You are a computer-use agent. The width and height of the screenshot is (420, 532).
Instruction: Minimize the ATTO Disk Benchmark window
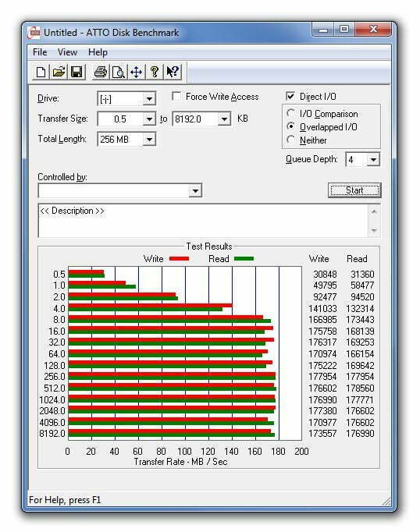[x=323, y=30]
